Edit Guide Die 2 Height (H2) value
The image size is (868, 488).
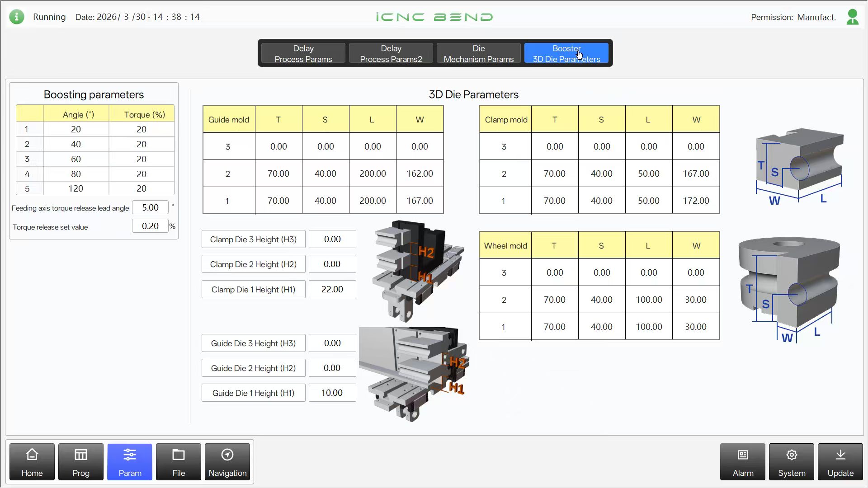(332, 368)
